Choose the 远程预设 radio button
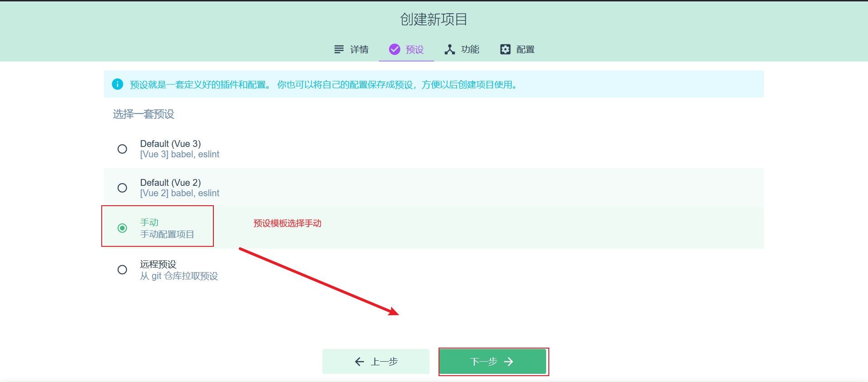 [122, 270]
